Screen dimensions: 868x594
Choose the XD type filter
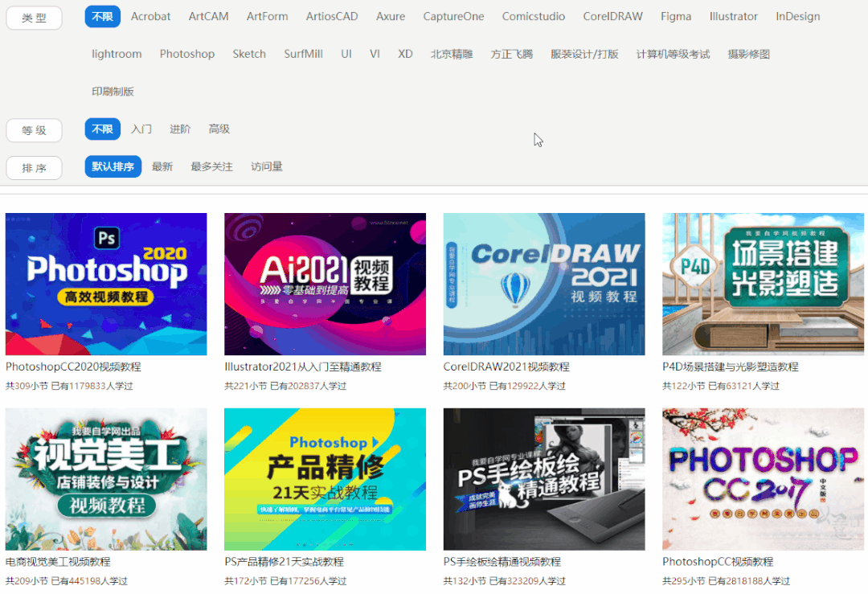click(405, 54)
